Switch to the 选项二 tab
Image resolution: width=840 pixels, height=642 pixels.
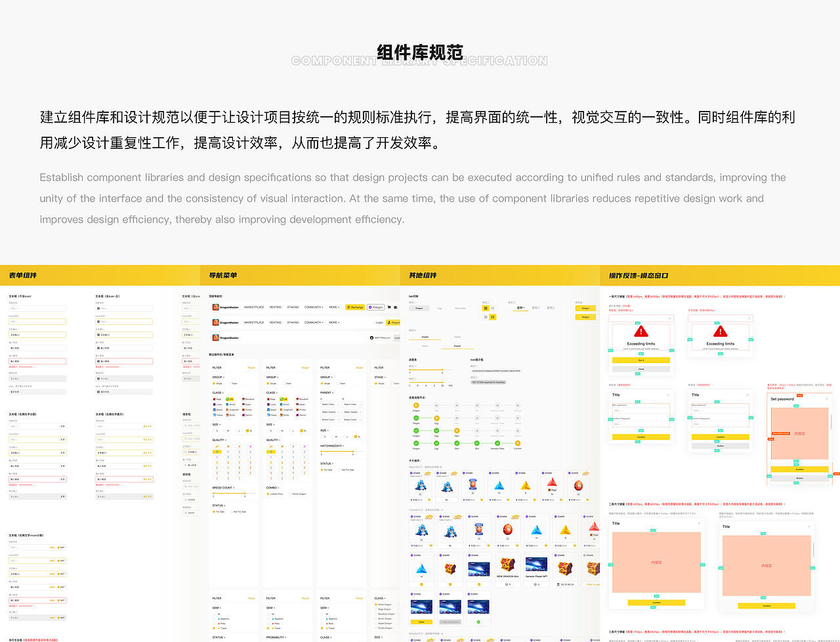tap(535, 308)
